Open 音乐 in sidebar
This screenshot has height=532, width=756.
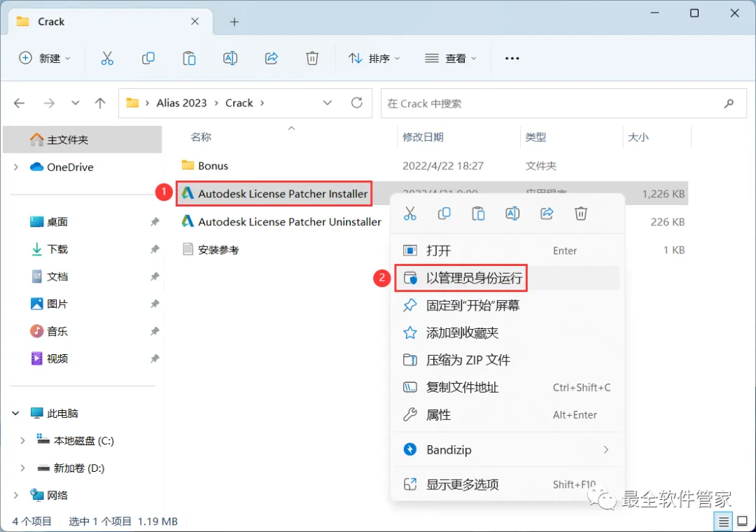pyautogui.click(x=57, y=331)
